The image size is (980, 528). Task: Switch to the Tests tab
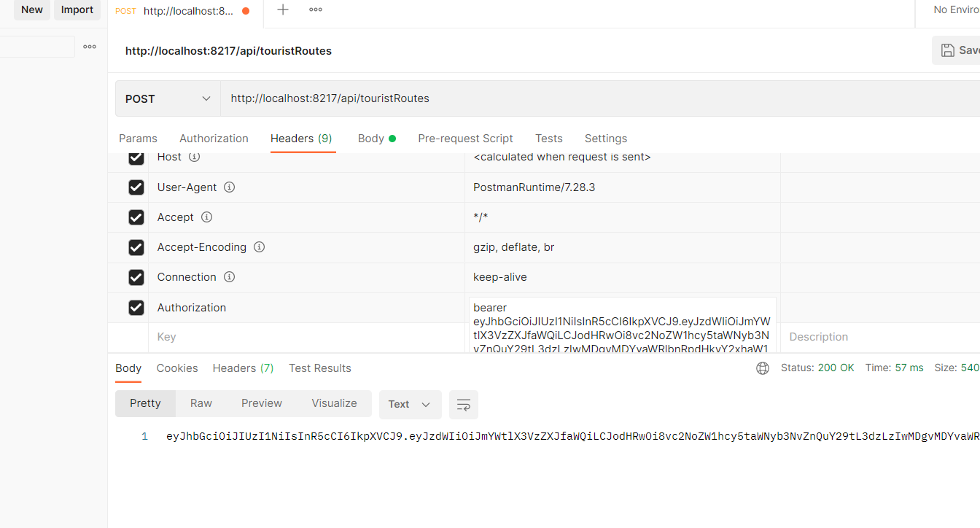pos(548,139)
